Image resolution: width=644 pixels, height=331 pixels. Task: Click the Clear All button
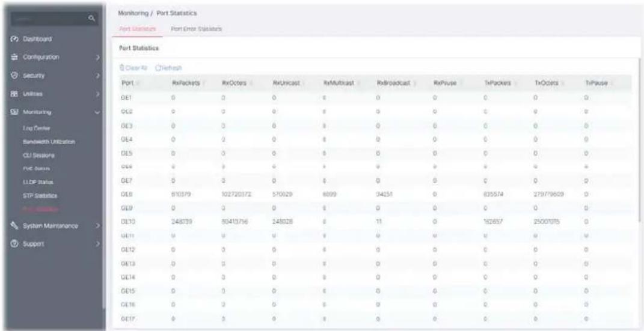pyautogui.click(x=133, y=68)
